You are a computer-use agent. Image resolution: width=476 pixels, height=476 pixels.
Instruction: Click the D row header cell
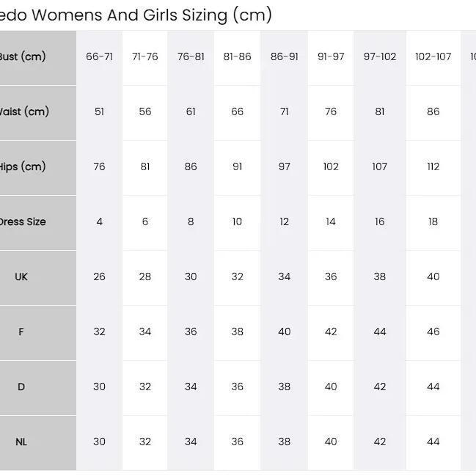38,388
